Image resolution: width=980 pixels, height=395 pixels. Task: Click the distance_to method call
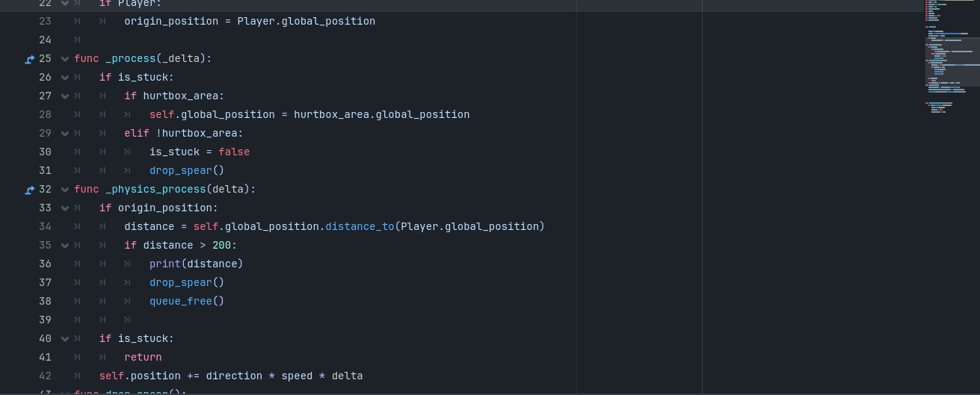[360, 227]
